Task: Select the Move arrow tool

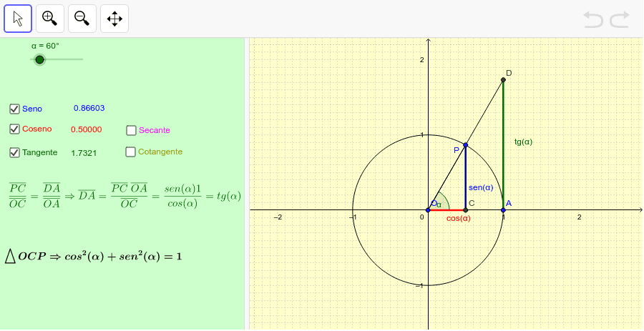Action: pyautogui.click(x=18, y=19)
